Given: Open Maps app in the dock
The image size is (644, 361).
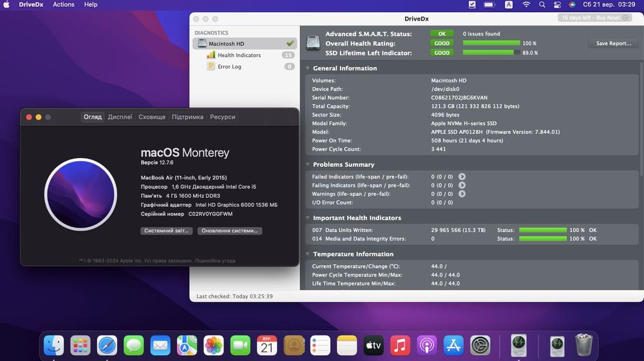Looking at the screenshot, I should tap(187, 345).
